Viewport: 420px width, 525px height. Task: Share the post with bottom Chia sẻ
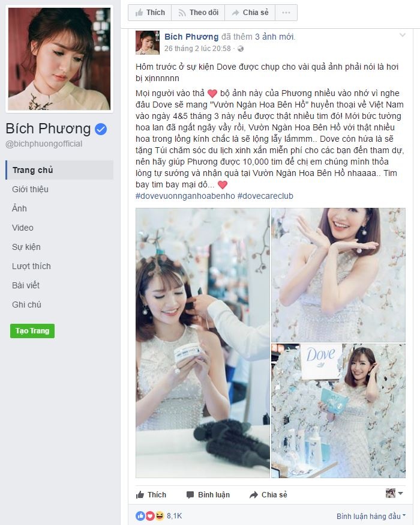[x=268, y=494]
